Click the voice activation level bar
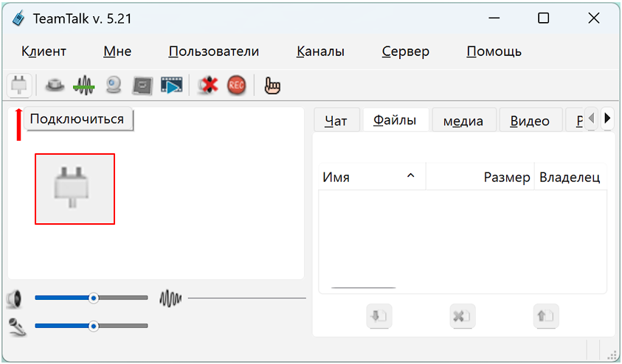Image resolution: width=622 pixels, height=364 pixels. (246, 298)
